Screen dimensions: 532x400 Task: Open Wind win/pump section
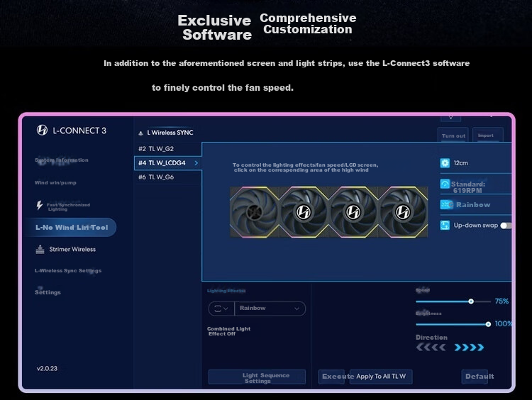[x=55, y=182]
